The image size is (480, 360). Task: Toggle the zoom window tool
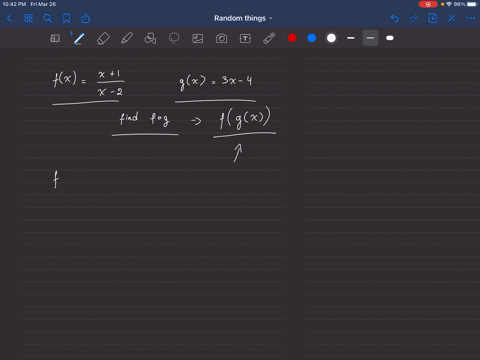(x=55, y=38)
